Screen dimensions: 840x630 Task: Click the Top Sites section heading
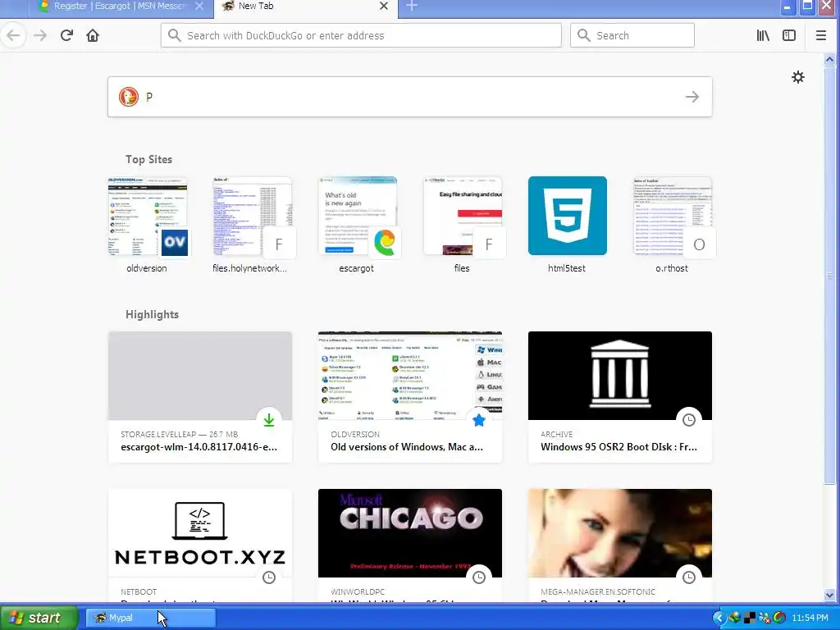[x=149, y=159]
